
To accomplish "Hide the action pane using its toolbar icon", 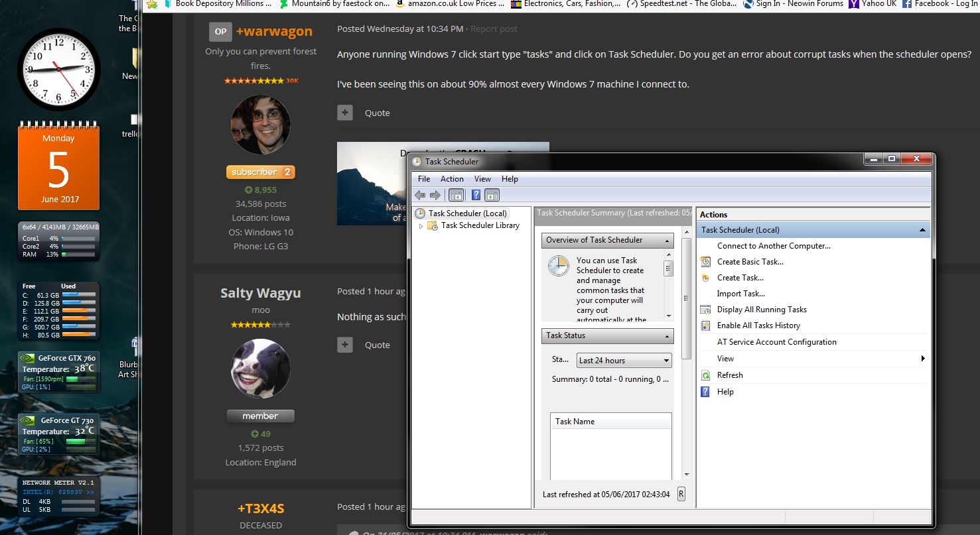I will coord(492,194).
